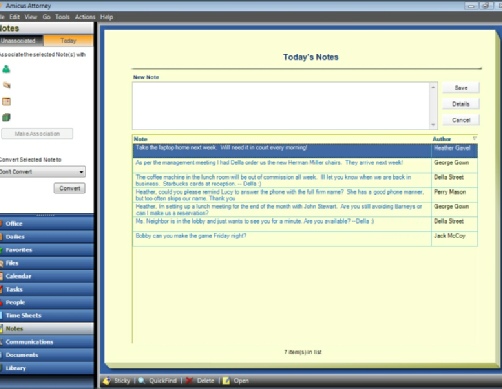Open the Time Sheets module
Viewport: 502px width, 389px height.
click(x=47, y=315)
